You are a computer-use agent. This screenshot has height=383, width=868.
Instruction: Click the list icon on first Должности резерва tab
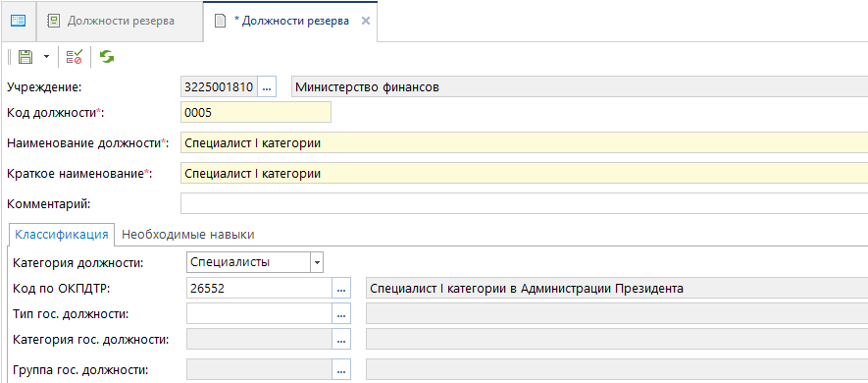pyautogui.click(x=53, y=21)
